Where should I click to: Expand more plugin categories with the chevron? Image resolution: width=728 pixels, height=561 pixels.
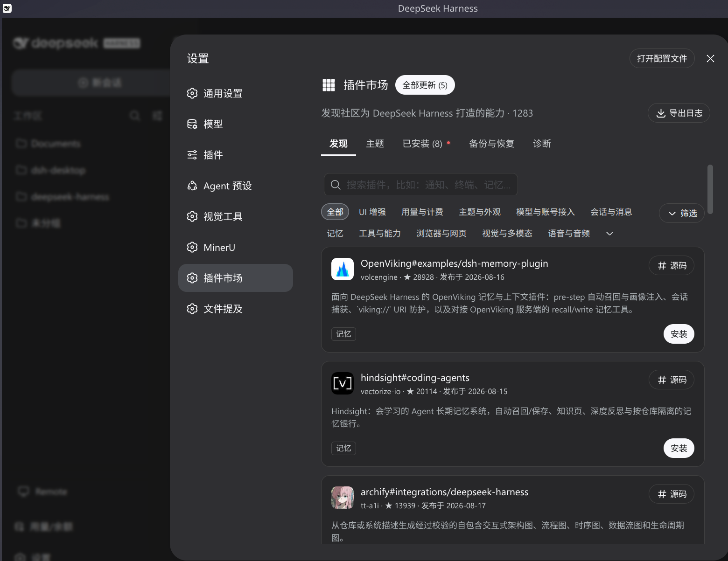coord(609,233)
